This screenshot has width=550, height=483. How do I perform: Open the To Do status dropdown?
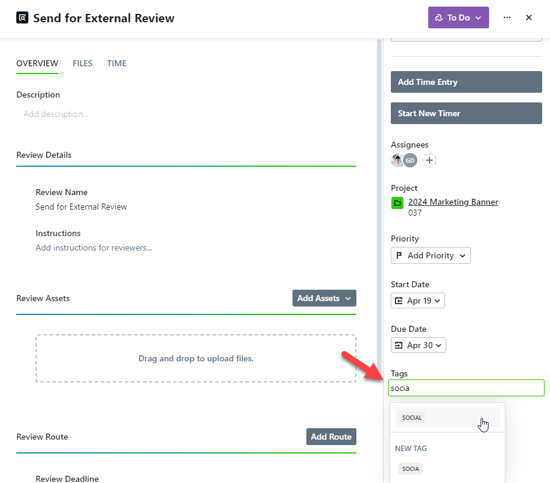(x=458, y=18)
